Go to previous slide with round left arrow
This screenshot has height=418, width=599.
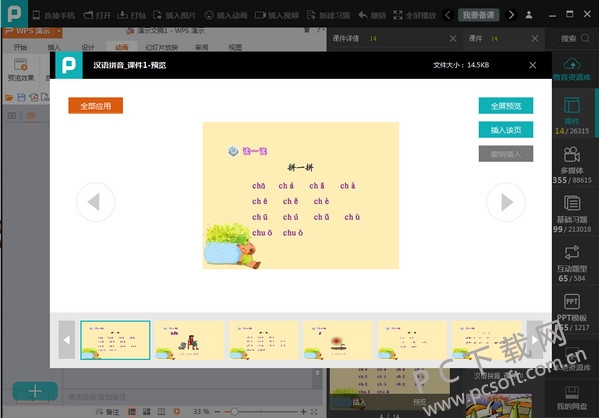96,202
